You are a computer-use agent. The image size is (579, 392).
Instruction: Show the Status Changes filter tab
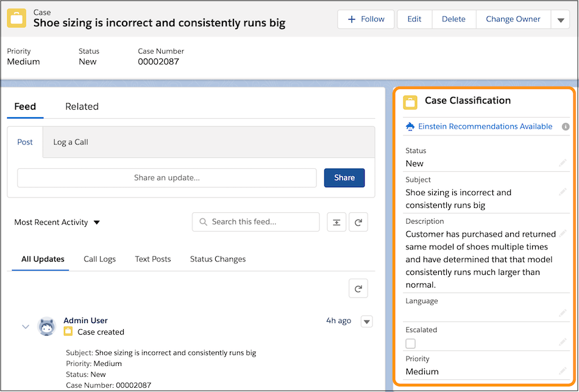point(218,259)
